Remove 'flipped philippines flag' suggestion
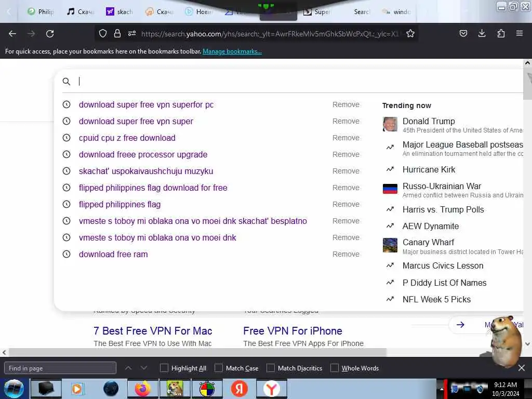 coord(345,204)
